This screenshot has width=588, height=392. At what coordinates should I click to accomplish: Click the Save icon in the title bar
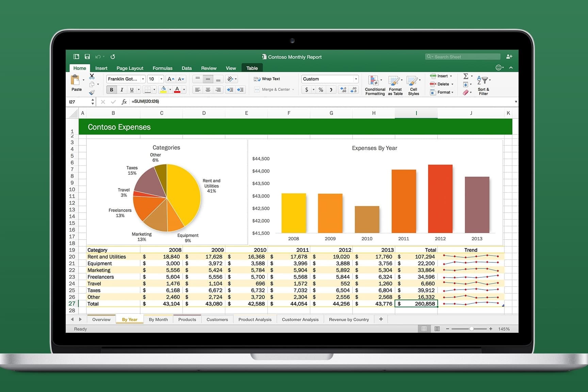tap(87, 56)
